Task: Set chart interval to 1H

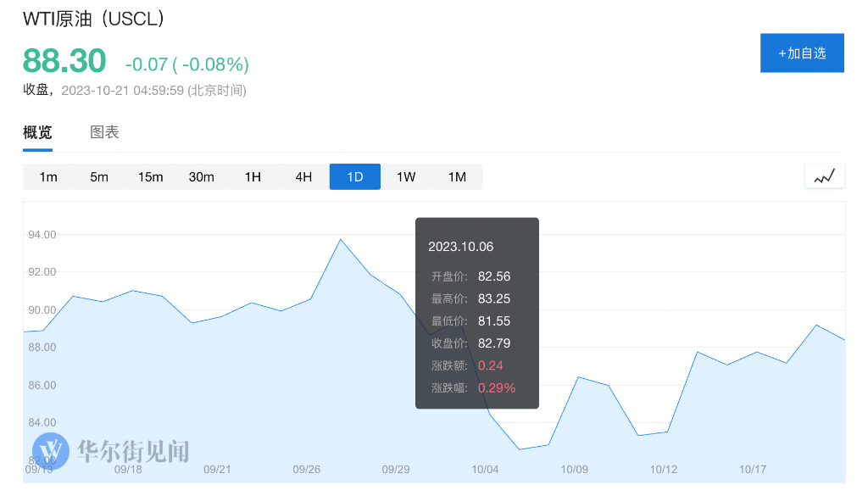Action: [x=253, y=177]
